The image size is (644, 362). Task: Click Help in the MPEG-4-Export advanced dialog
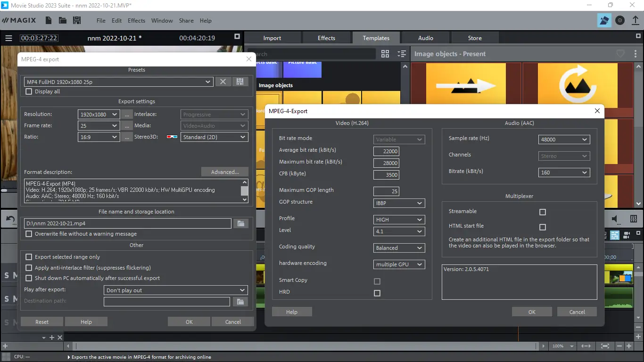292,312
